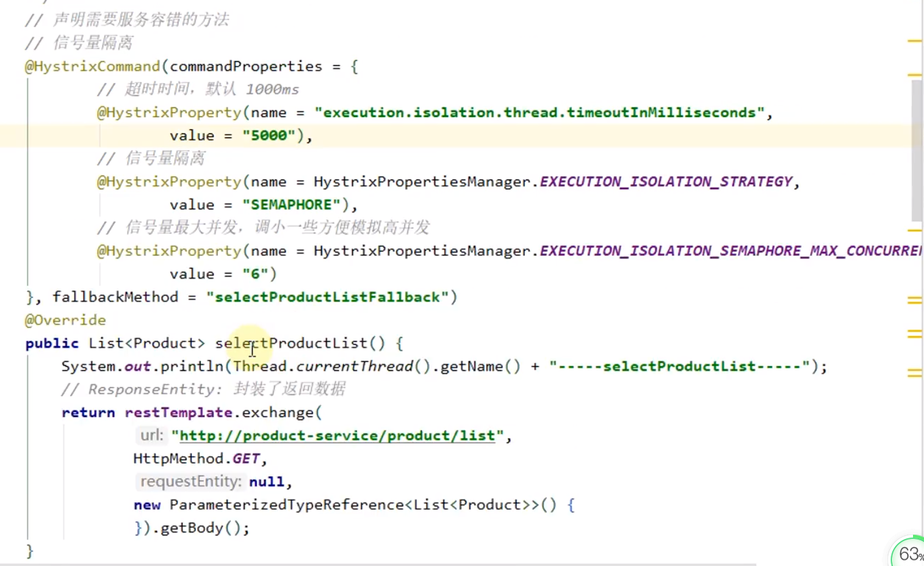The height and width of the screenshot is (566, 924).
Task: Click the restTemplate field reference
Action: [178, 413]
